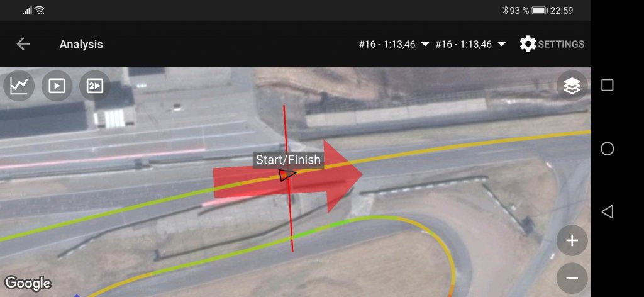Open settings via the gear icon
This screenshot has height=297, width=644.
(528, 44)
